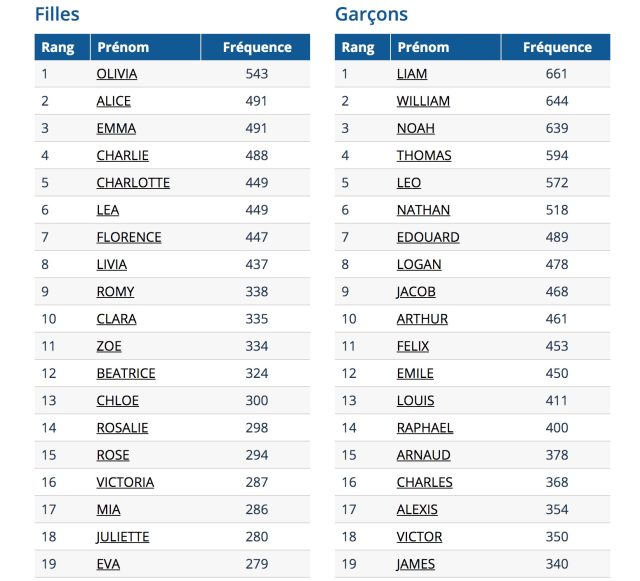
Task: Open the FELIX name link
Action: [413, 346]
